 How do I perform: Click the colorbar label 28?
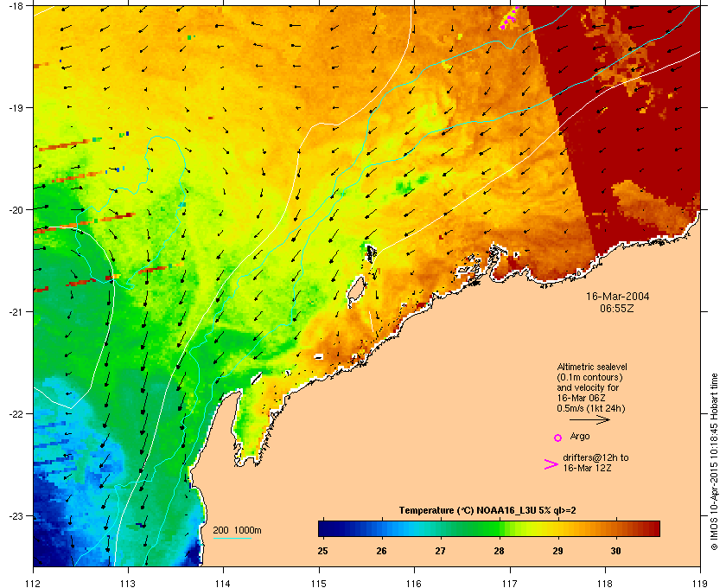coord(499,551)
